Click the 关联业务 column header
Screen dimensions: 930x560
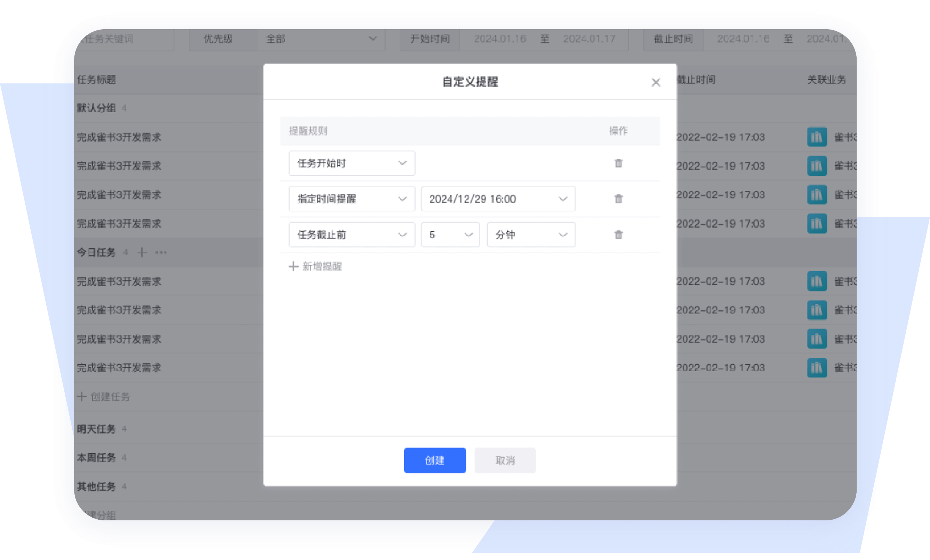pos(827,79)
